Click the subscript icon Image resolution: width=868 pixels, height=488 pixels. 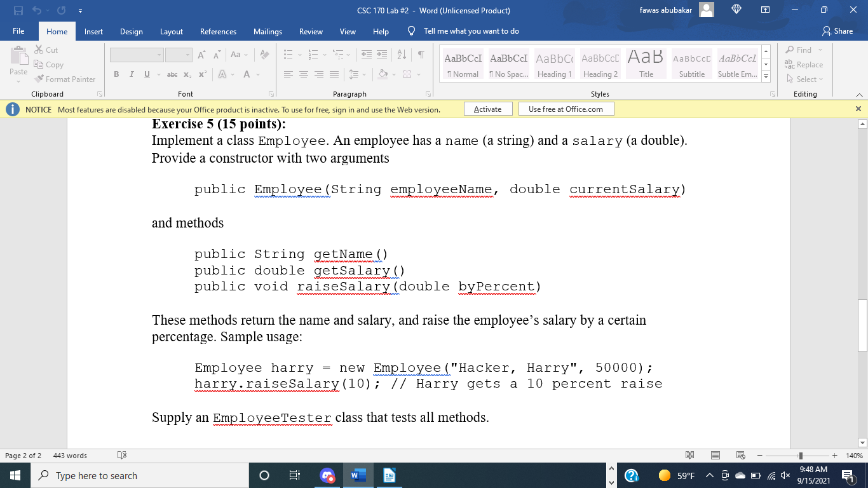188,74
